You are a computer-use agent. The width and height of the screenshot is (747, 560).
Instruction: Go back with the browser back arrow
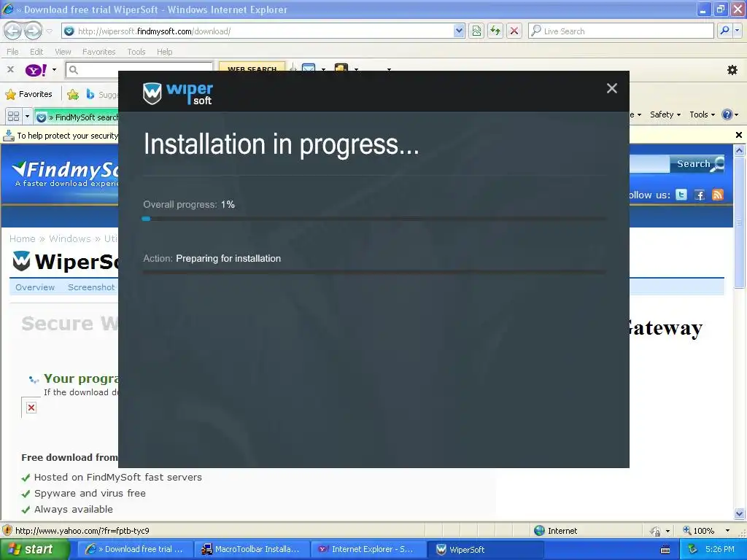click(13, 31)
